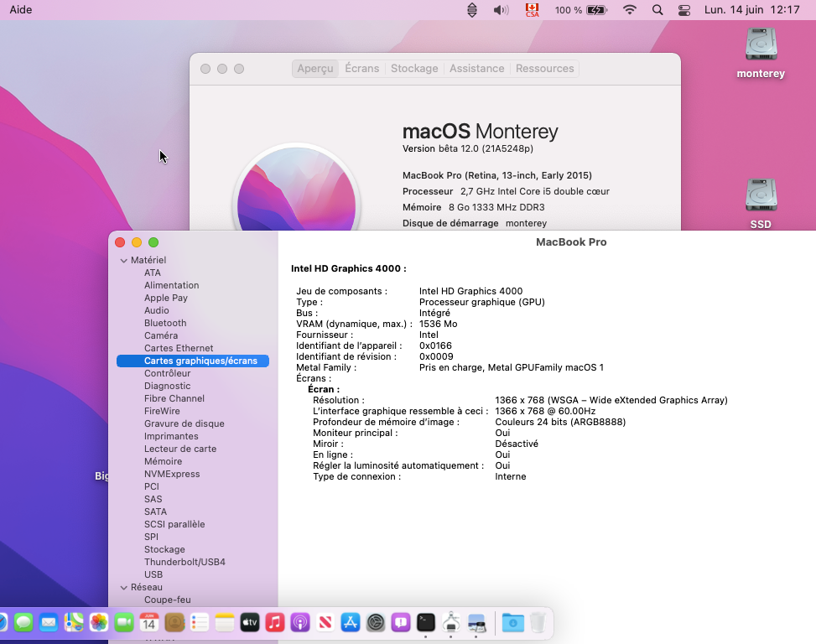816x644 pixels.
Task: Open the Calendar app showing 14
Action: 148,622
